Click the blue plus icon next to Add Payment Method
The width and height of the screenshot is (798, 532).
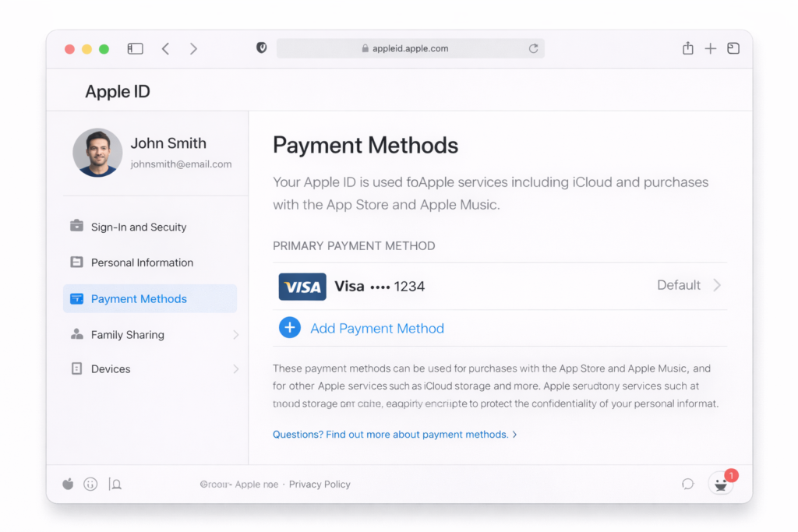(289, 327)
